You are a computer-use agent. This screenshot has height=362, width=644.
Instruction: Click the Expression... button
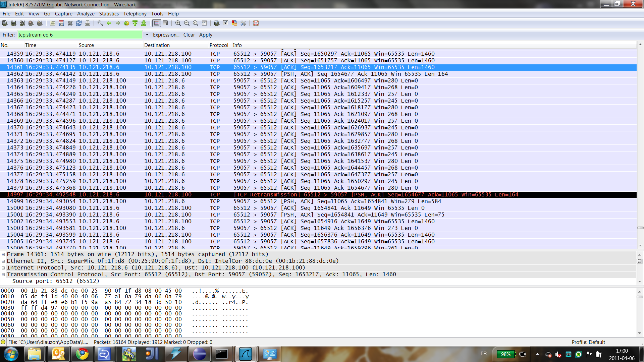(166, 35)
